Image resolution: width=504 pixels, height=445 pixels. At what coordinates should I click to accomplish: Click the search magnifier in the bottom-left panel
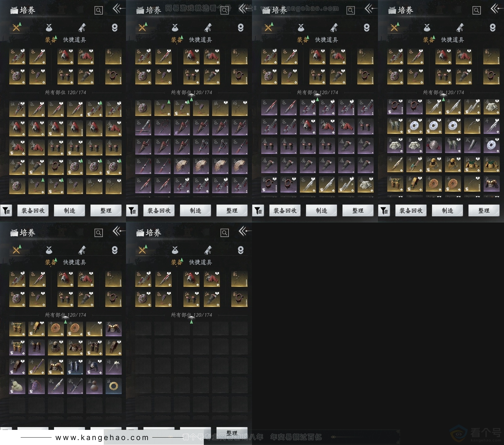coord(99,233)
